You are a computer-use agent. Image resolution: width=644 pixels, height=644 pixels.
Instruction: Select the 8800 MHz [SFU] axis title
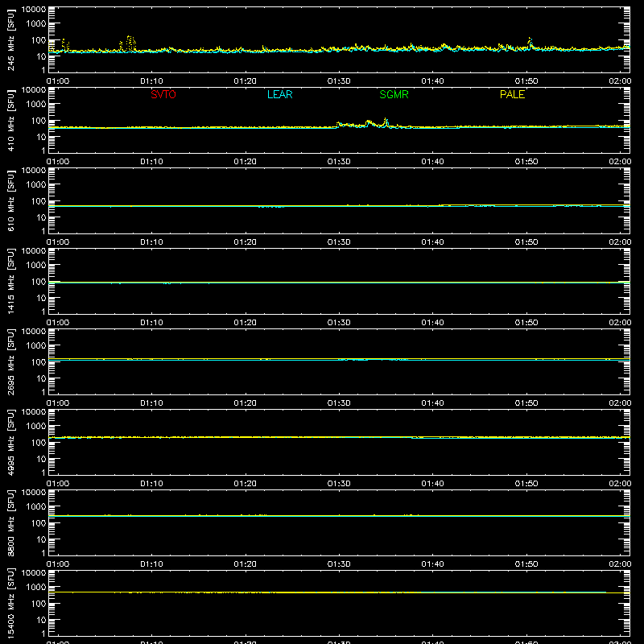coord(11,522)
